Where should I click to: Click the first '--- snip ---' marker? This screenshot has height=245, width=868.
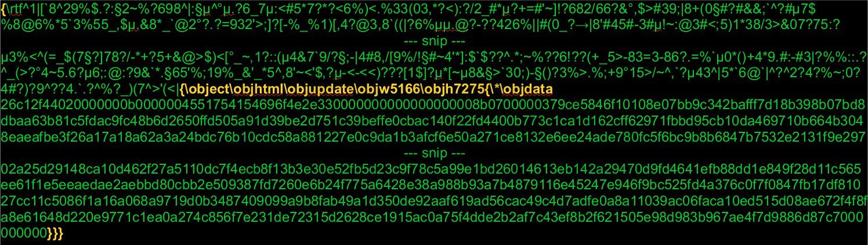click(x=434, y=42)
